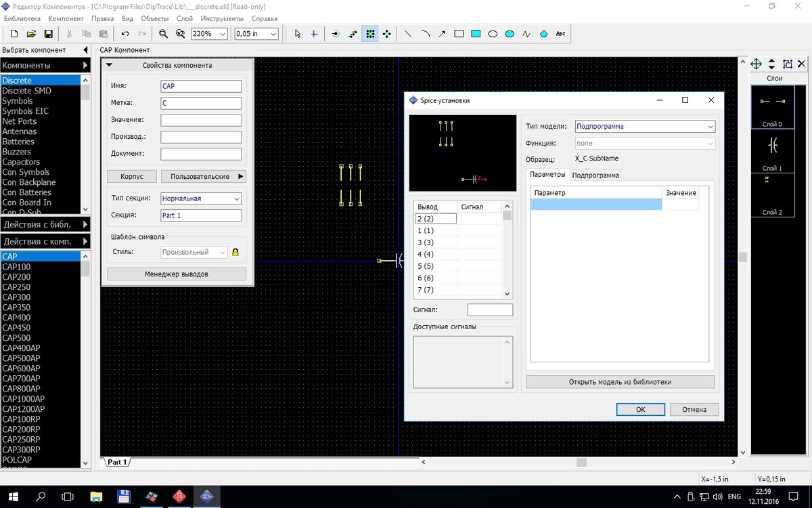Switch to the Подпрограмма tab
The height and width of the screenshot is (508, 812).
(595, 175)
